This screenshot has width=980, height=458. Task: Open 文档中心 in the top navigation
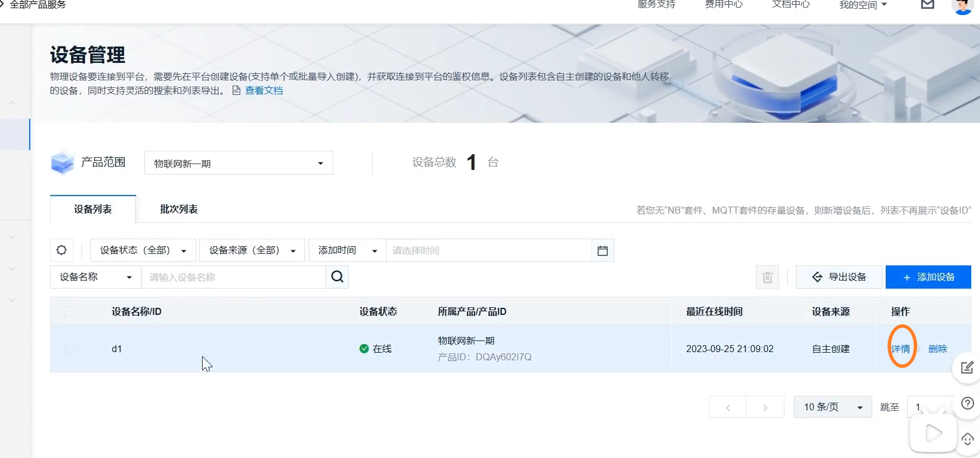791,4
